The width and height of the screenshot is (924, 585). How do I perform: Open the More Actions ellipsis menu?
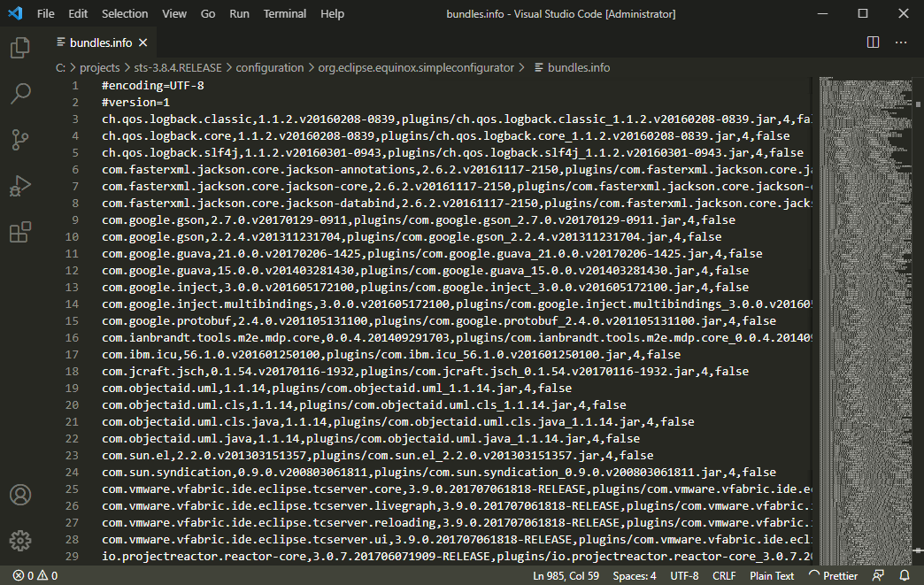click(x=901, y=42)
